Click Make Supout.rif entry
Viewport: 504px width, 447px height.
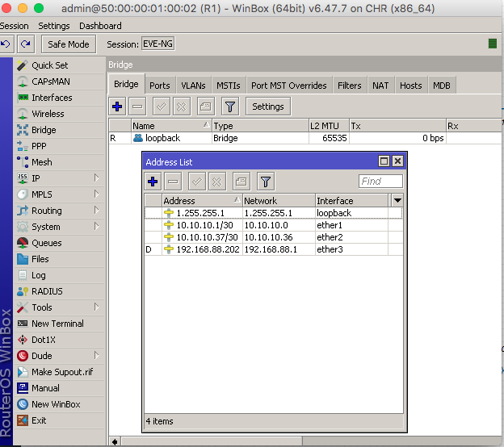point(60,372)
